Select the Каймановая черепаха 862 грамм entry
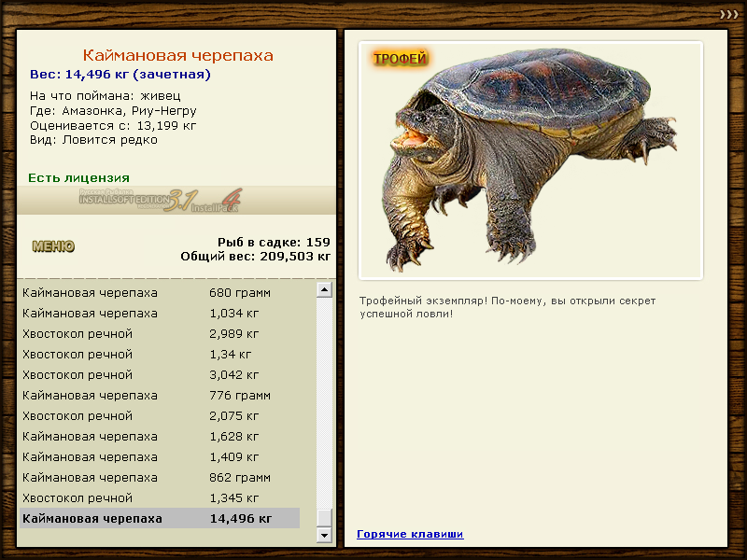This screenshot has height=560, width=747. pos(159,477)
